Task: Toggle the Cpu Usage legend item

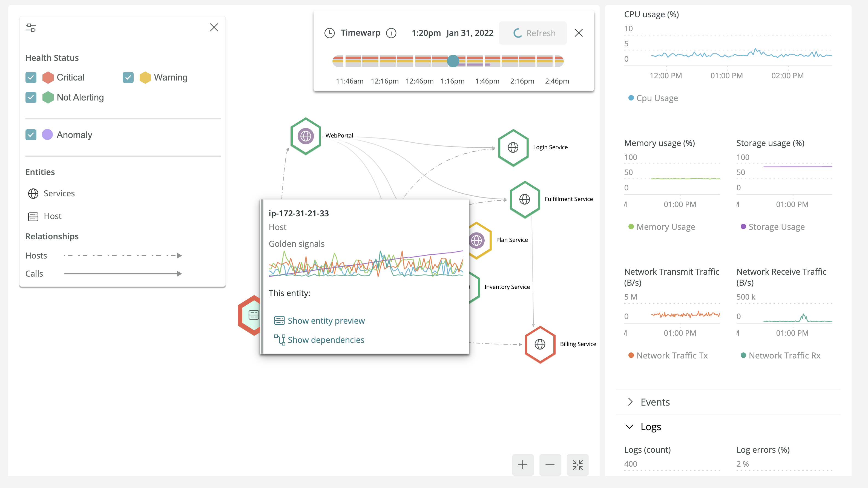Action: coord(653,98)
